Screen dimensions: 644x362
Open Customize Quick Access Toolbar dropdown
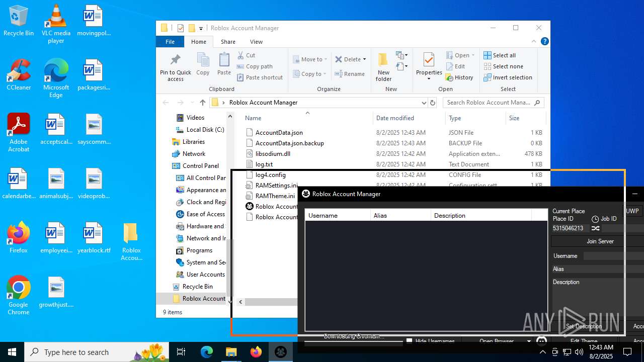tap(201, 28)
